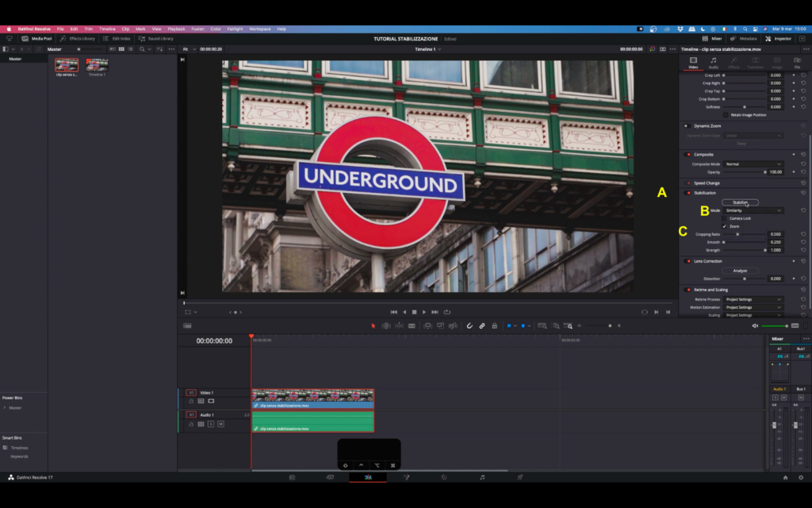Select the Keywords smart bin

tap(19, 456)
